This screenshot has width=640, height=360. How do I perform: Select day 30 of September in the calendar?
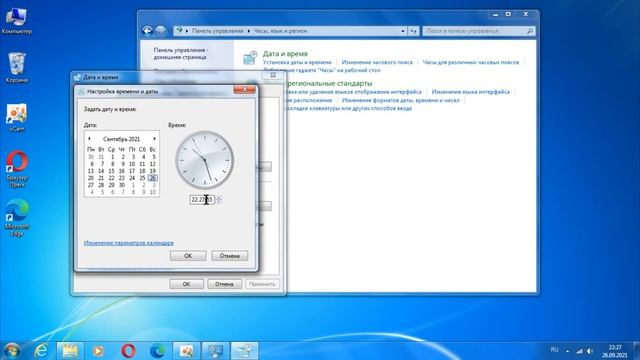coord(122,185)
